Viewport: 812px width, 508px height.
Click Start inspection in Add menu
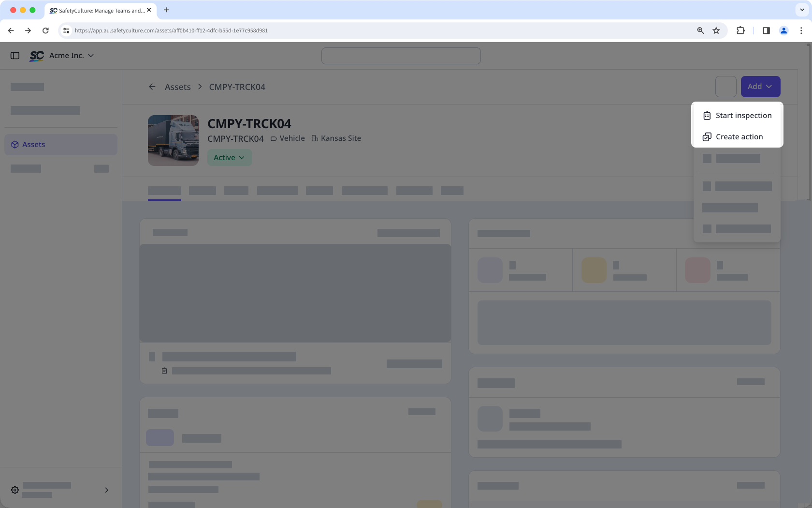pyautogui.click(x=737, y=116)
